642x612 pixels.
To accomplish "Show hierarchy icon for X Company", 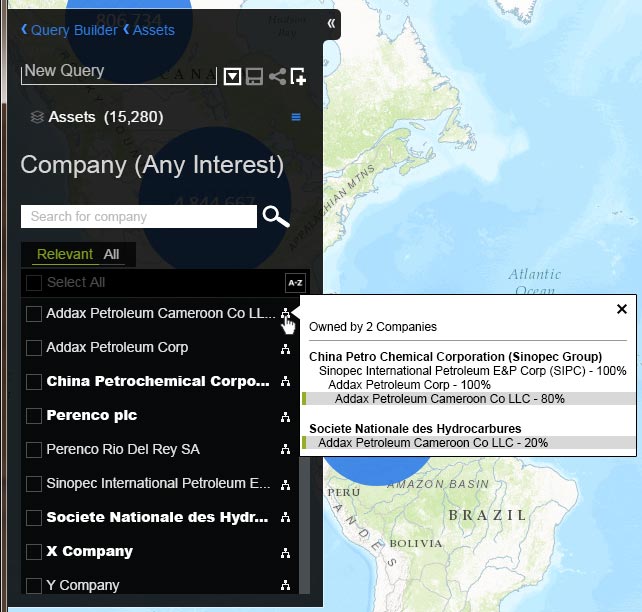I will (285, 553).
